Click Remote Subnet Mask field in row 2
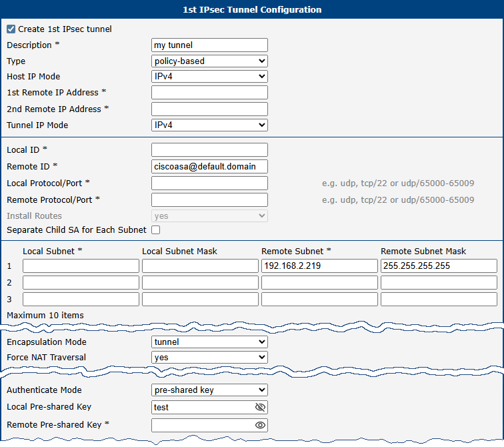 439,283
